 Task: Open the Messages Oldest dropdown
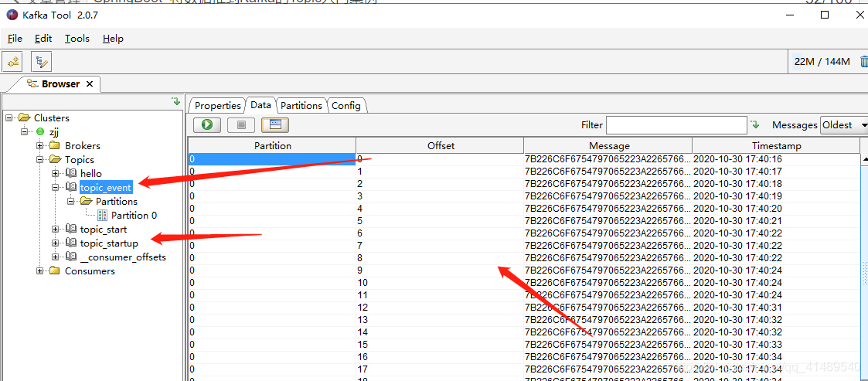pos(844,125)
